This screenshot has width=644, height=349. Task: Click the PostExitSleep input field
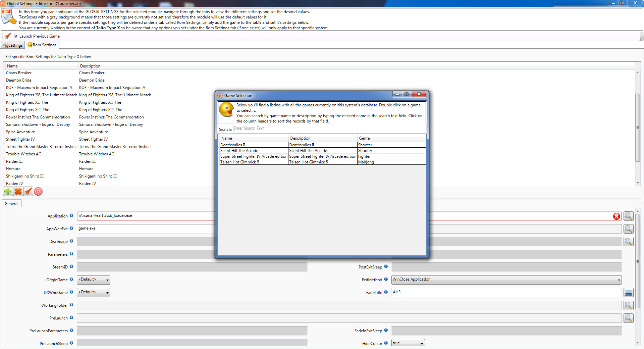pos(506,267)
